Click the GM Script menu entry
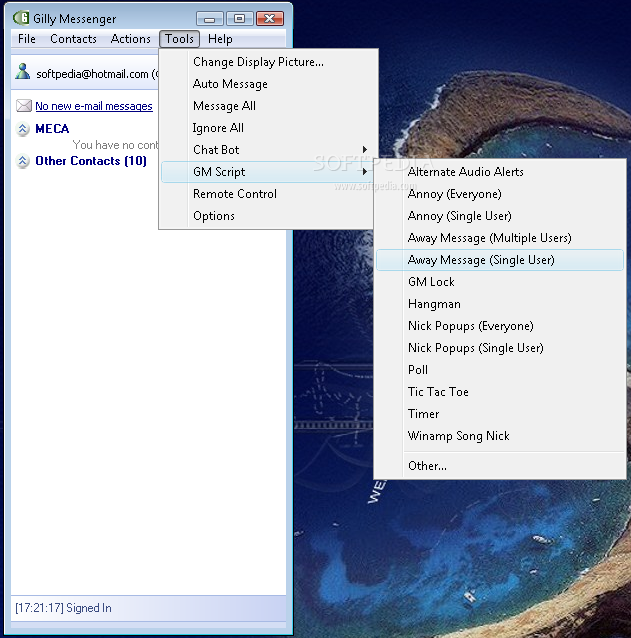Screen dimensions: 631x638 click(267, 172)
